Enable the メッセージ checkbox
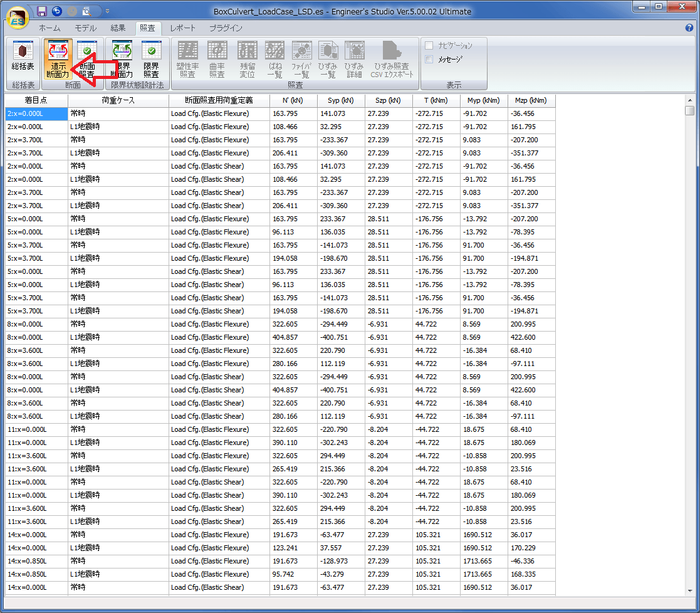Screen dimensions: 700x613 429,60
